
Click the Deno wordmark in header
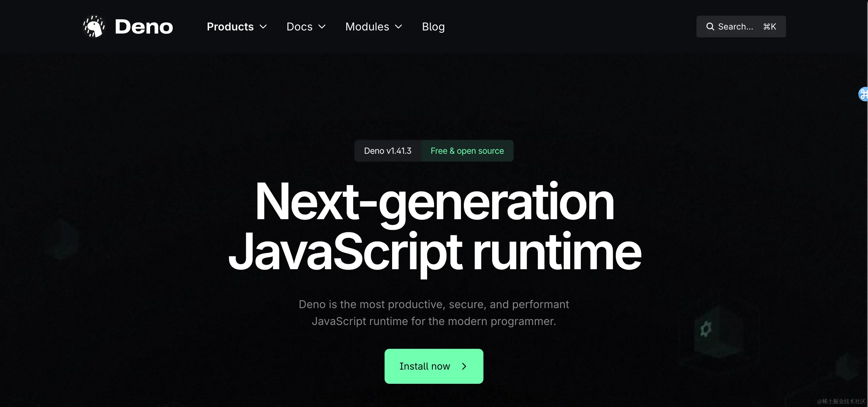pyautogui.click(x=144, y=27)
